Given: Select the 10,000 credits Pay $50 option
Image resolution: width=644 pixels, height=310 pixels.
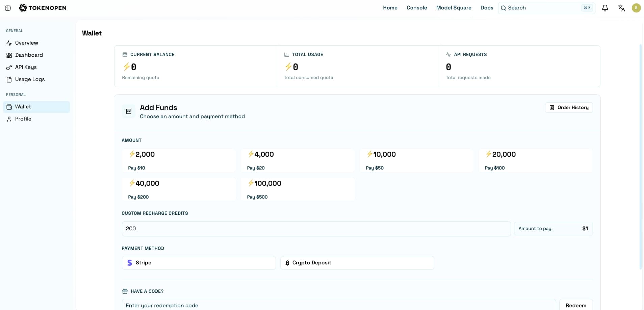Looking at the screenshot, I should pyautogui.click(x=417, y=160).
